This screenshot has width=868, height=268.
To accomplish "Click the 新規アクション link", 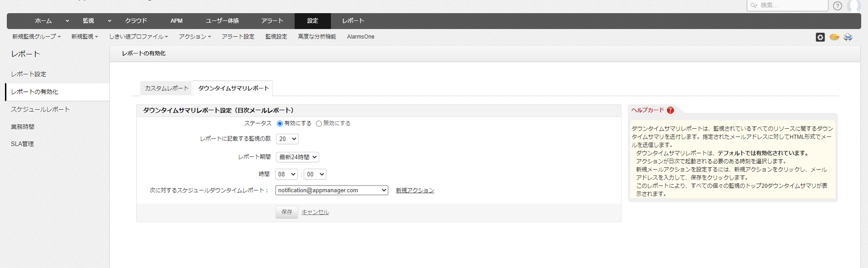I will [x=415, y=190].
